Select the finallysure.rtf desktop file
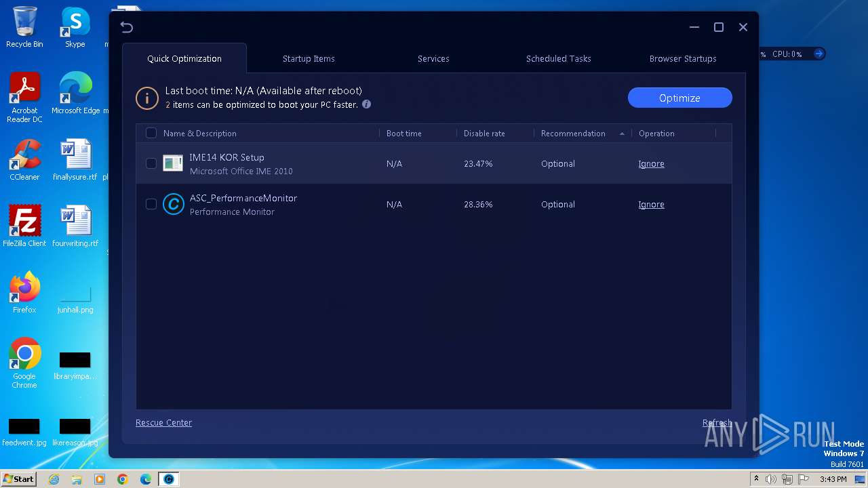Image resolution: width=868 pixels, height=488 pixels. (x=75, y=160)
